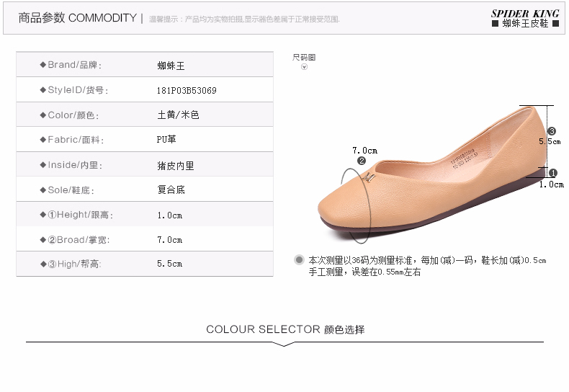
Task: Click the 尺码图 size chart label
Action: 304,58
